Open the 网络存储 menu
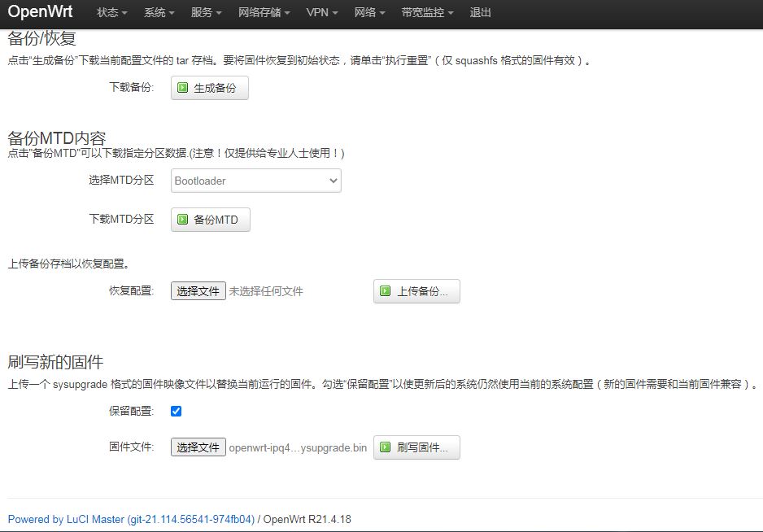Image resolution: width=763 pixels, height=532 pixels. (259, 13)
